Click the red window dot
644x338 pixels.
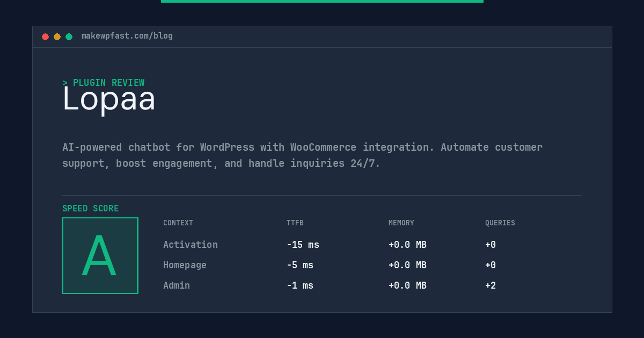click(45, 36)
